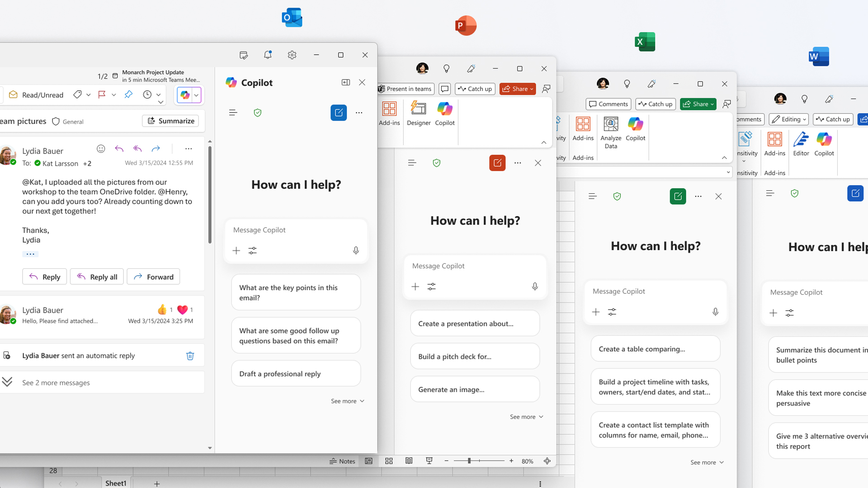Expand See more in Outlook Copilot pane

tap(347, 401)
